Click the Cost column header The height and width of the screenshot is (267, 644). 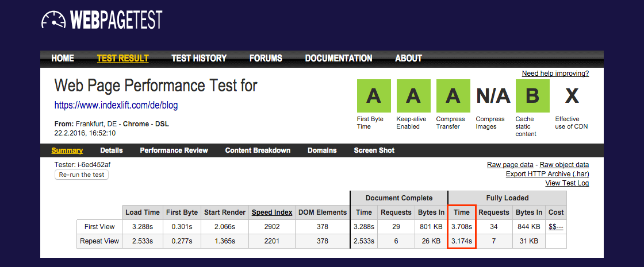pyautogui.click(x=556, y=212)
